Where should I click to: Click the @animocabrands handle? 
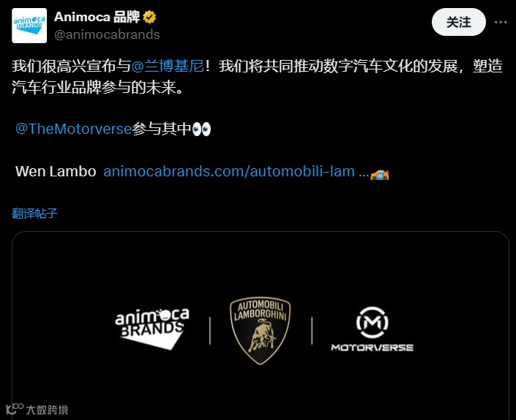pyautogui.click(x=107, y=34)
